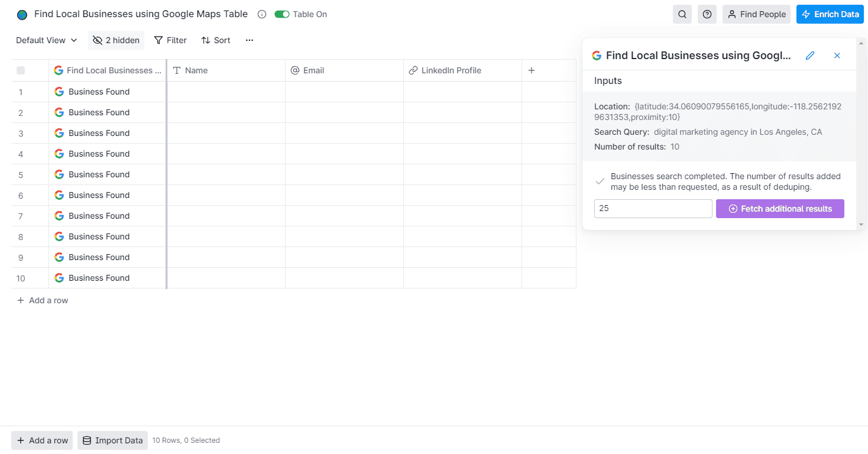This screenshot has width=868, height=454.
Task: Click the table title text at top
Action: [x=141, y=14]
